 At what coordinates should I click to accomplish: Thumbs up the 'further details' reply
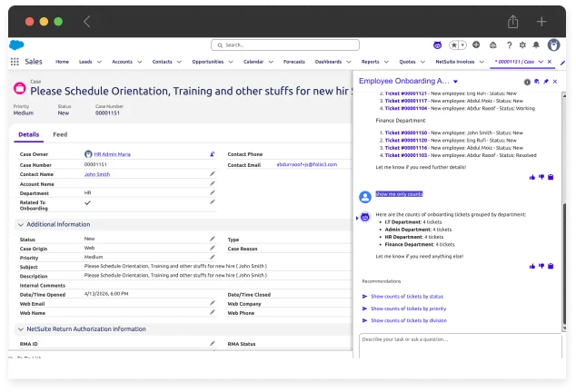click(531, 177)
